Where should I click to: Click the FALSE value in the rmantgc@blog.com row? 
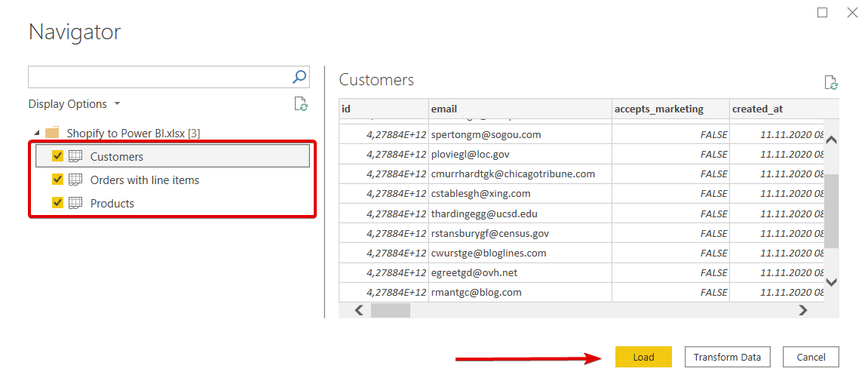[713, 293]
